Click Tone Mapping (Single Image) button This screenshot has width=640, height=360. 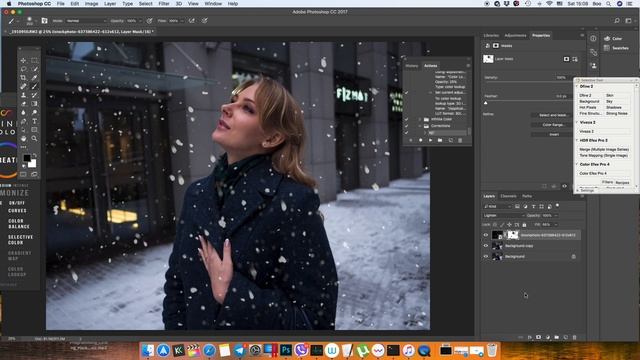(604, 156)
